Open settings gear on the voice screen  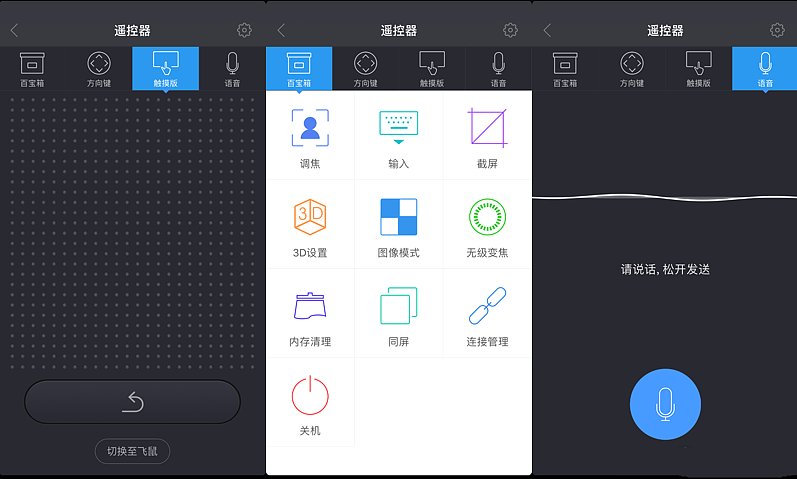[x=777, y=30]
